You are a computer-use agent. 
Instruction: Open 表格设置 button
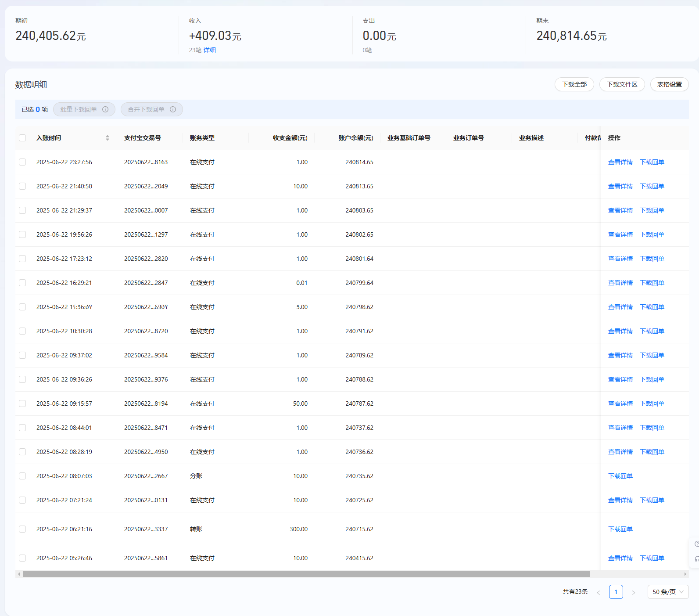tap(669, 84)
